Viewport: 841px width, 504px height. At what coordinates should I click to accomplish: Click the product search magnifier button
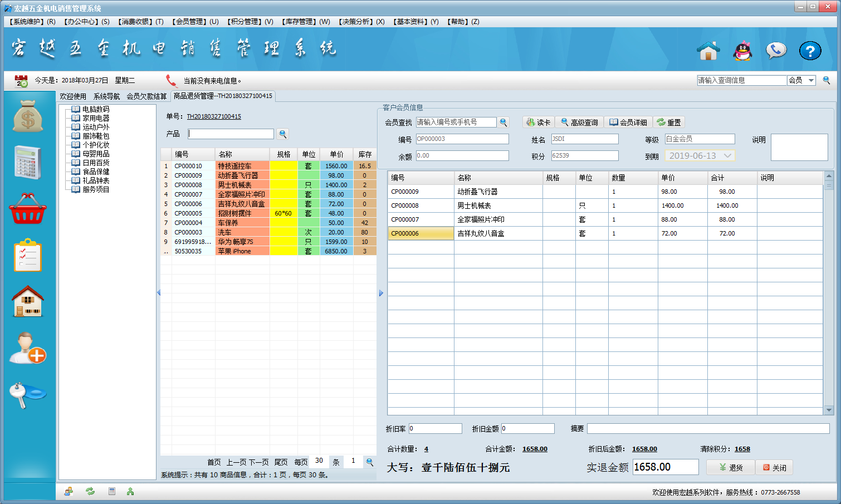coord(283,134)
